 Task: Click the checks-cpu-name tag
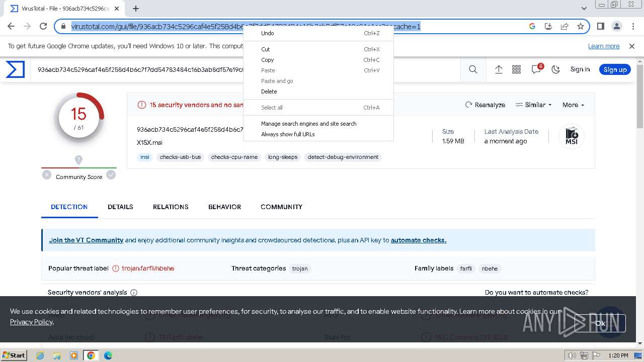pos(234,157)
